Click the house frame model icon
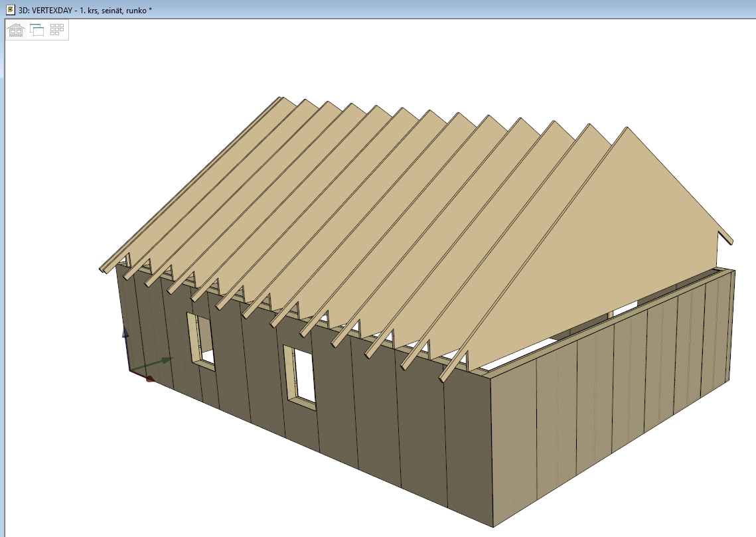756x537 pixels. click(16, 30)
